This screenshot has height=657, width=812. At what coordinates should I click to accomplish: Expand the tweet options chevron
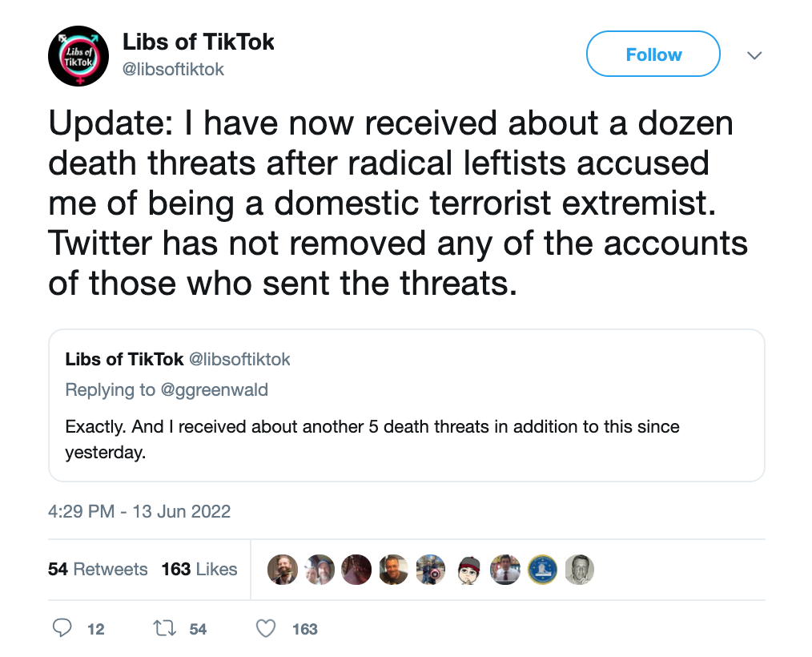(x=754, y=55)
